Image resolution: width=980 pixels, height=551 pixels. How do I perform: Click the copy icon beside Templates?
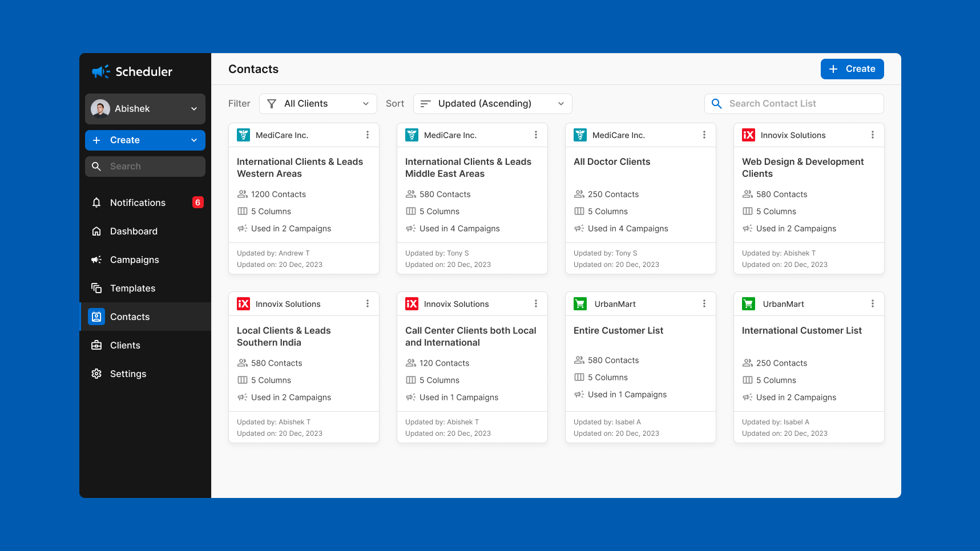coord(96,288)
